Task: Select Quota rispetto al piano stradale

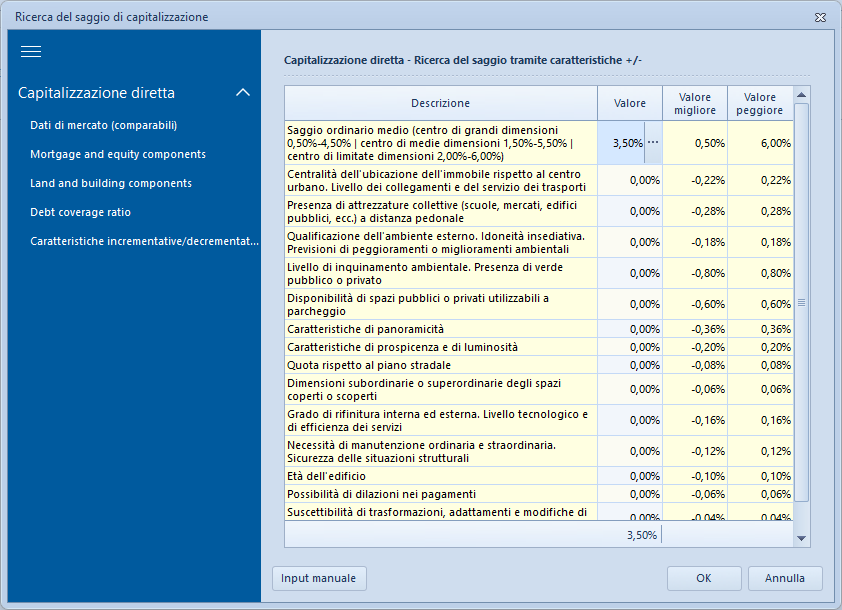Action: click(441, 365)
